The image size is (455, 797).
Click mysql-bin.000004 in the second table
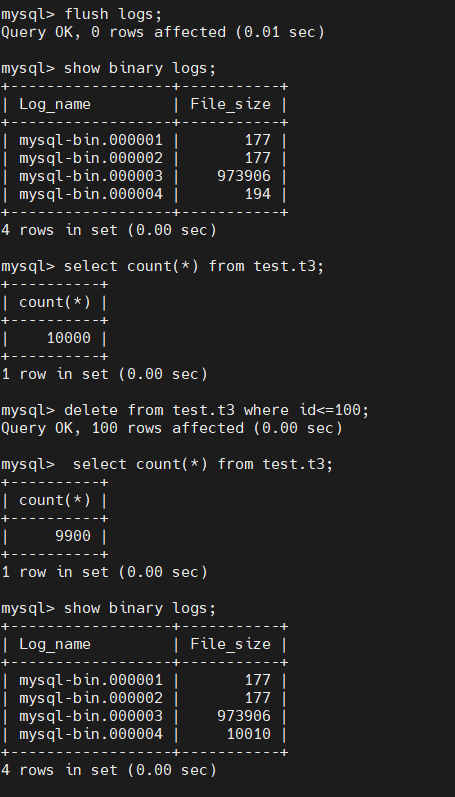coord(91,734)
